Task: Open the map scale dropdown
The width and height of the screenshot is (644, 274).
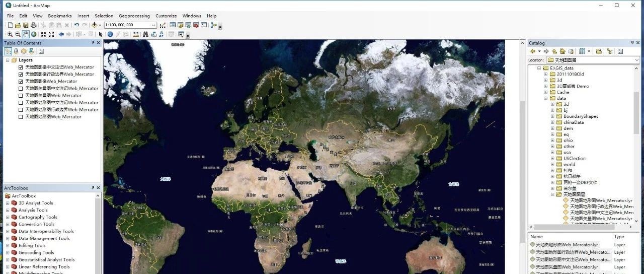Action: 153,25
